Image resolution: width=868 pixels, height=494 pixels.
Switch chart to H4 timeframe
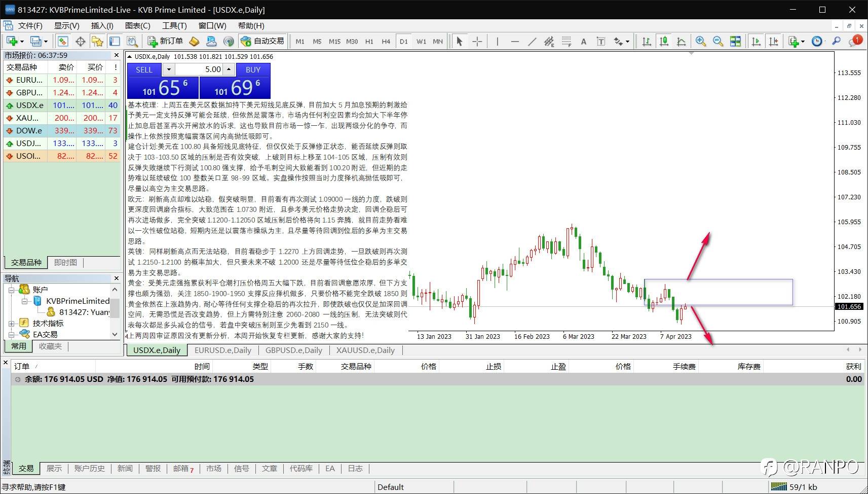386,41
